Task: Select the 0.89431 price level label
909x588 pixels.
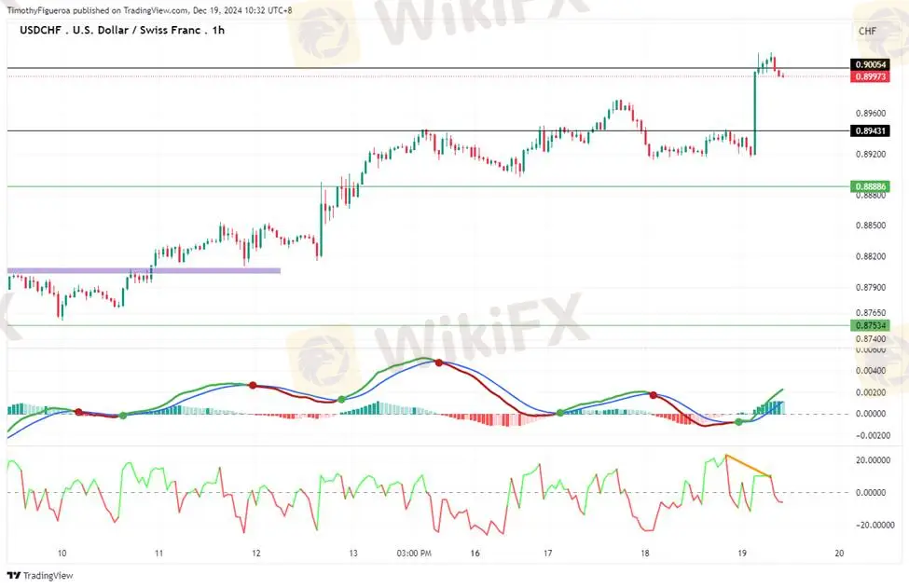Action: 868,131
